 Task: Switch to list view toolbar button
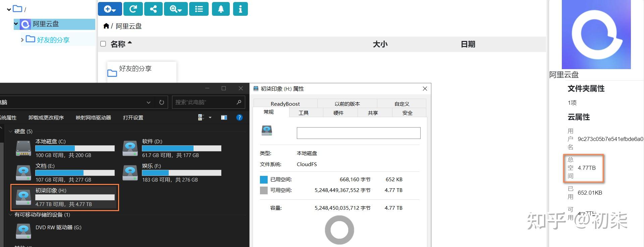(x=199, y=9)
